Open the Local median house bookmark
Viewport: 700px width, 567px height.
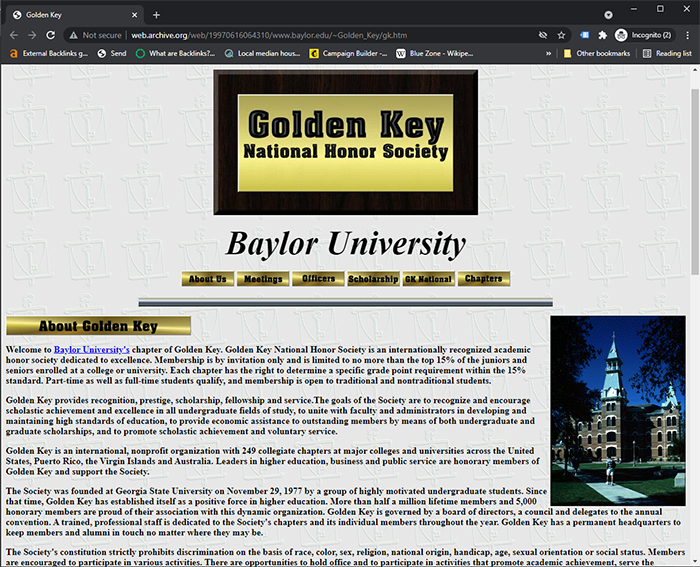[x=262, y=54]
